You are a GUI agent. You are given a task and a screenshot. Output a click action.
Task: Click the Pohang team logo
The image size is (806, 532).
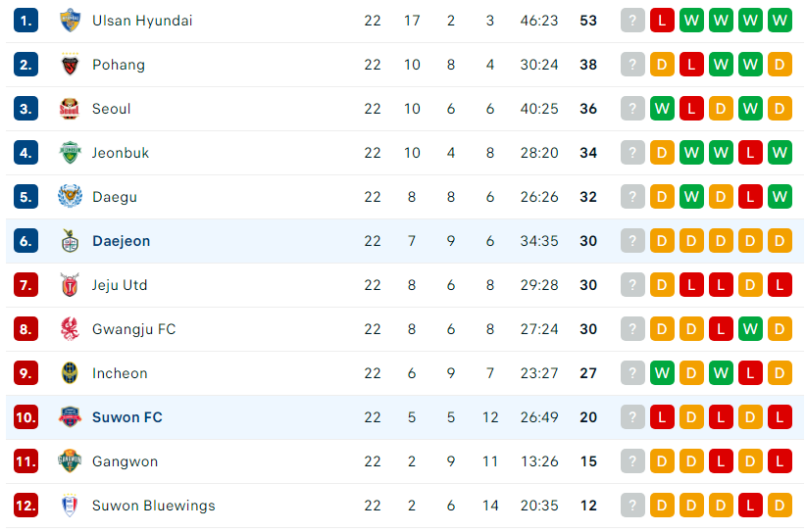pyautogui.click(x=70, y=65)
